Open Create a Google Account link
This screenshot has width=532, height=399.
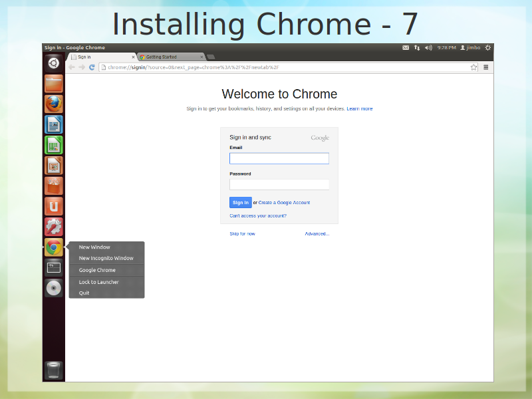click(285, 203)
